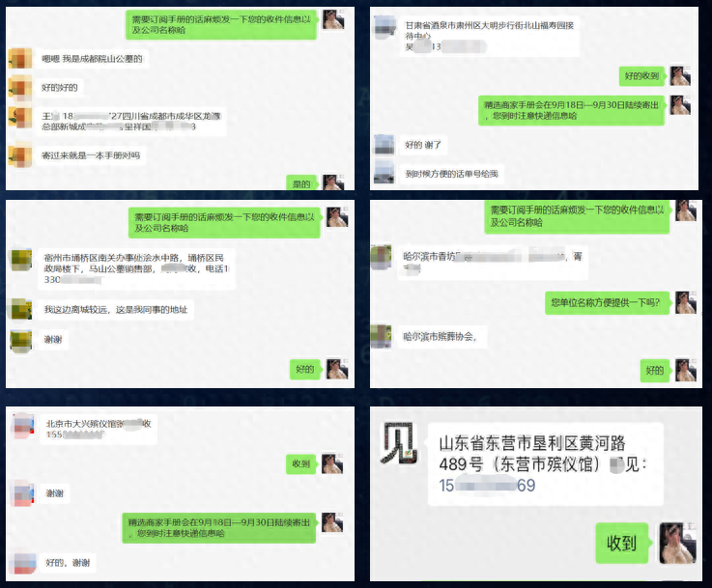Select the 您单位名称方便提供一下吗 green bubble
712x588 pixels.
tap(606, 302)
